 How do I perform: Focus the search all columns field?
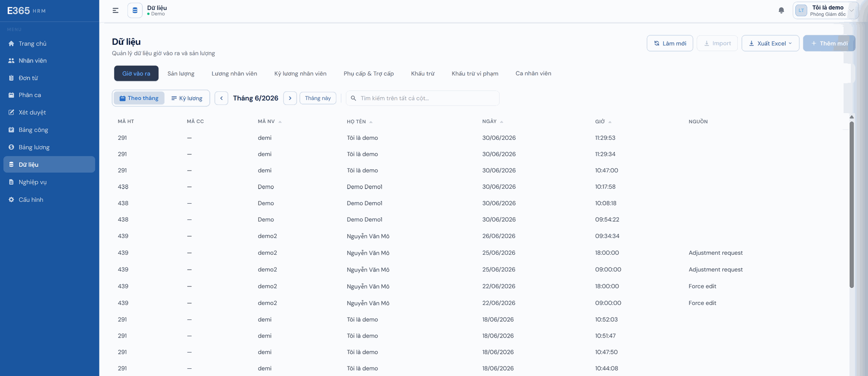tap(423, 98)
